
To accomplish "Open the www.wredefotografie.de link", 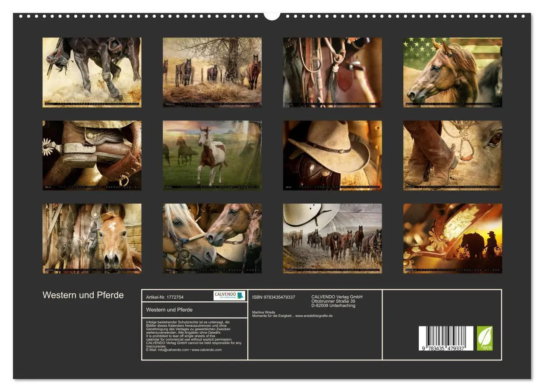I will [x=314, y=316].
